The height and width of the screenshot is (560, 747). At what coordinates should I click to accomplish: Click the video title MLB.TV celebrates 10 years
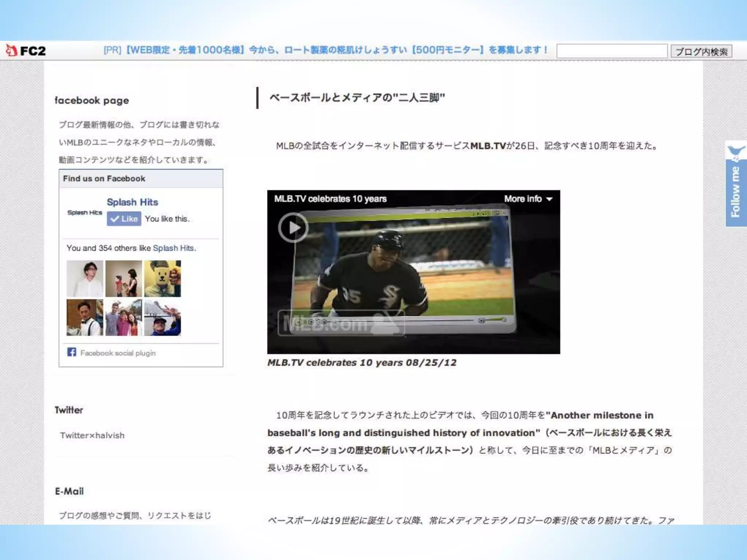330,199
